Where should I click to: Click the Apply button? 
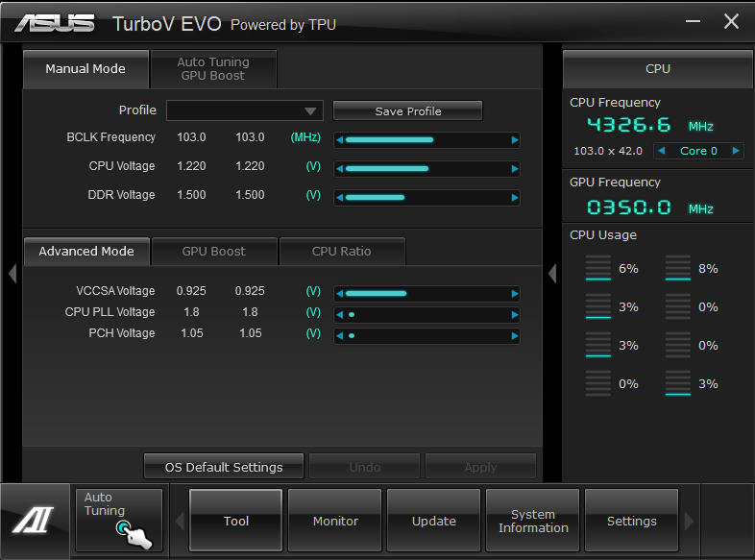pyautogui.click(x=480, y=467)
